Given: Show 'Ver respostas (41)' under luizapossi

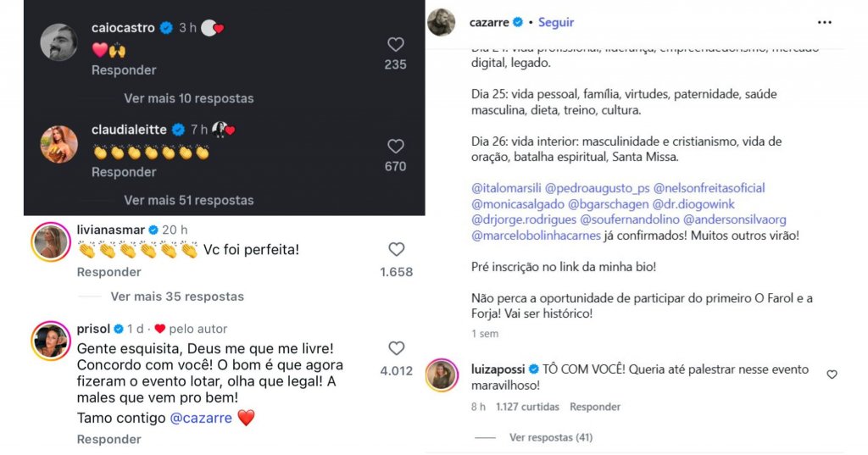Looking at the screenshot, I should 551,437.
